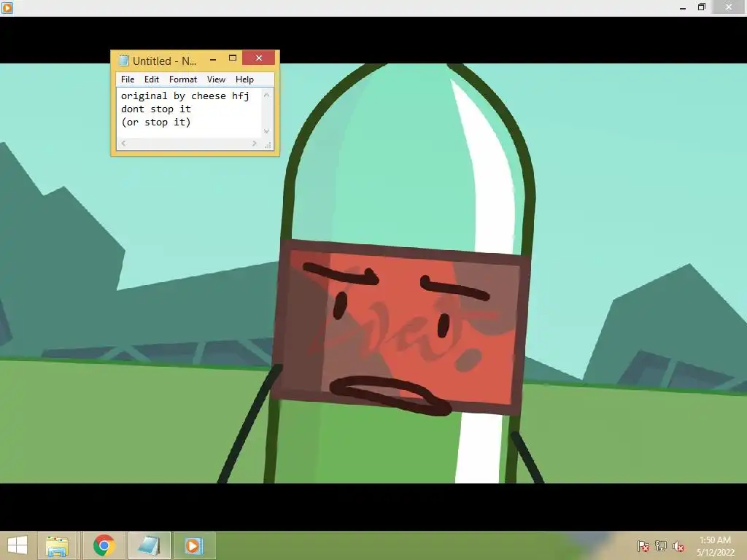The width and height of the screenshot is (747, 560).
Task: Click the Notepad horizontal scroll left arrow
Action: click(x=123, y=144)
